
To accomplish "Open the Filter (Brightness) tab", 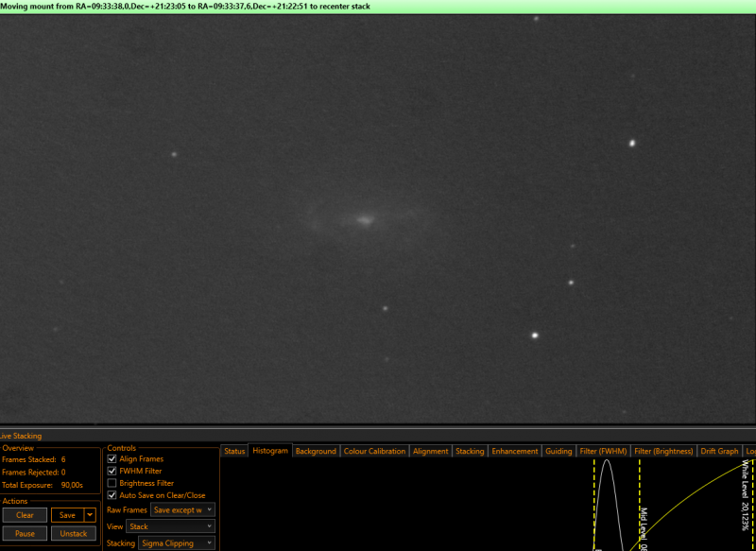I will point(663,451).
